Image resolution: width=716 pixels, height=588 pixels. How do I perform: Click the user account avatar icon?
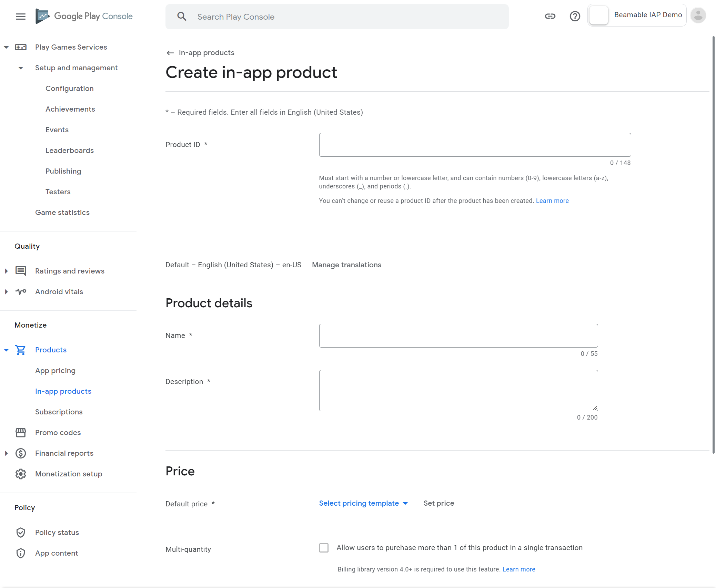698,16
